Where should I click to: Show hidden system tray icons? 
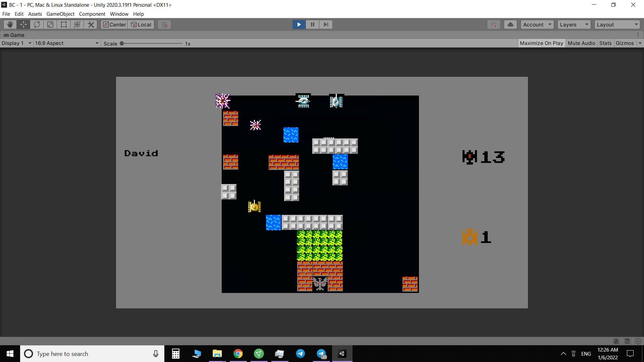(563, 354)
